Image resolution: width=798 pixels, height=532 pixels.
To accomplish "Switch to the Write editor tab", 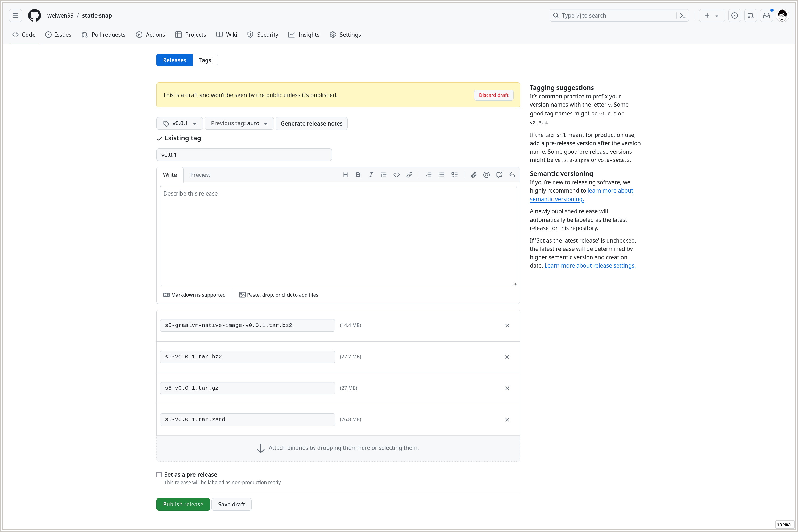I will pos(170,175).
